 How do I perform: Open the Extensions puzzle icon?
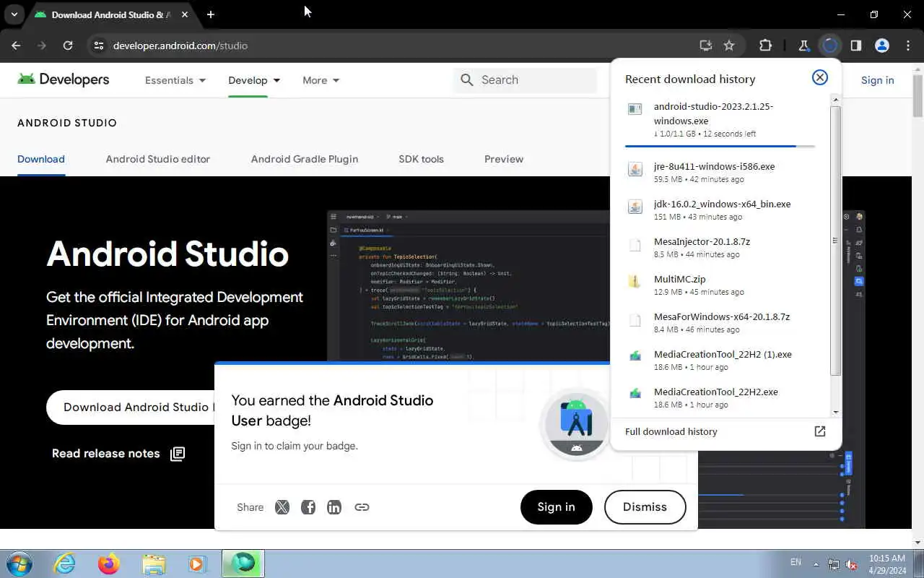[x=765, y=46]
